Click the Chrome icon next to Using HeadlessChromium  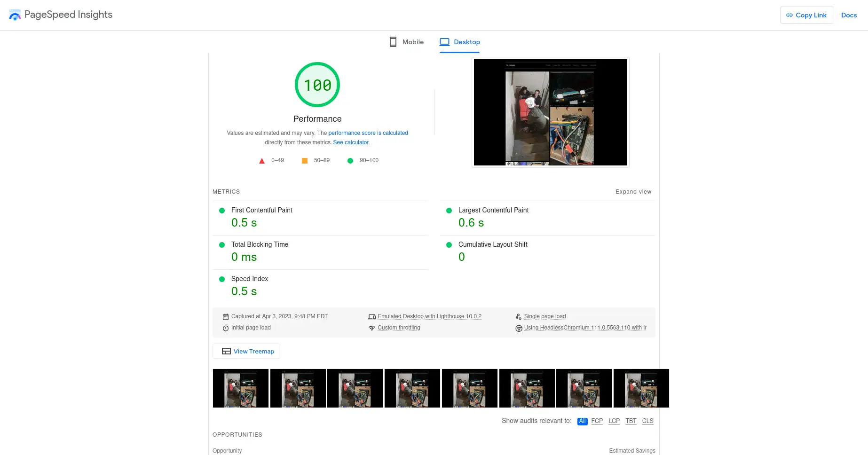tap(519, 328)
